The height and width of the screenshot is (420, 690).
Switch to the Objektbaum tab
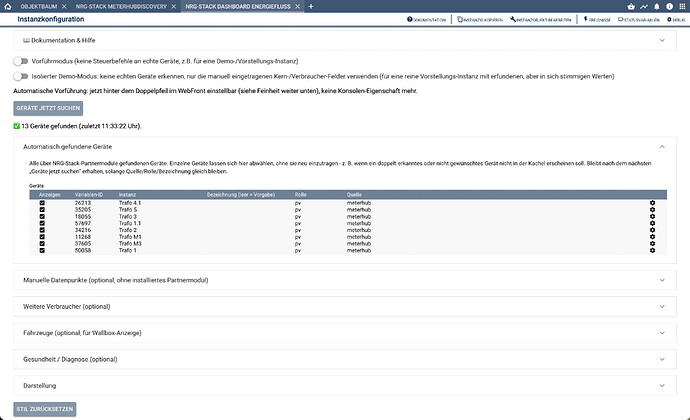[x=39, y=6]
